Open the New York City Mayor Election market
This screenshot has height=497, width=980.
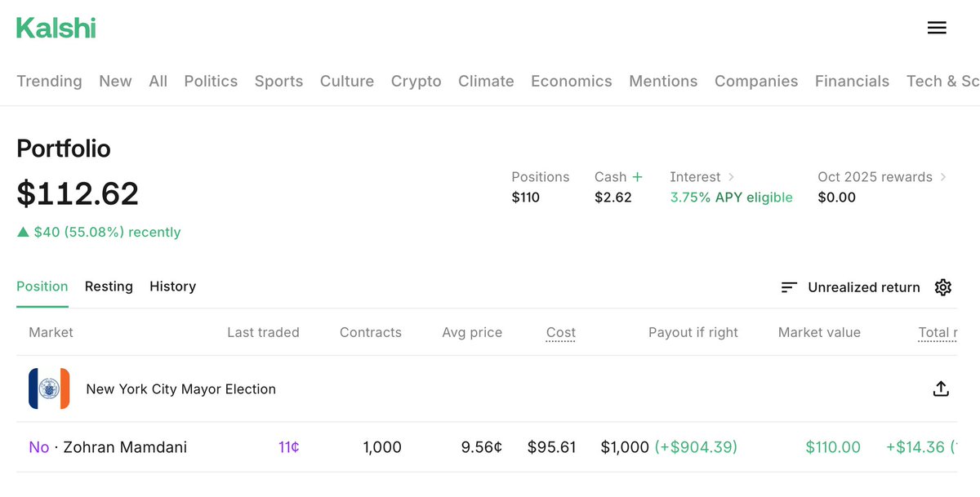(x=180, y=389)
